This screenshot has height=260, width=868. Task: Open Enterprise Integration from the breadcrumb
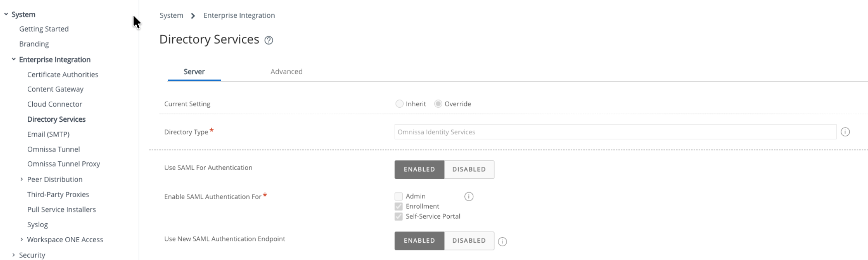(x=239, y=15)
